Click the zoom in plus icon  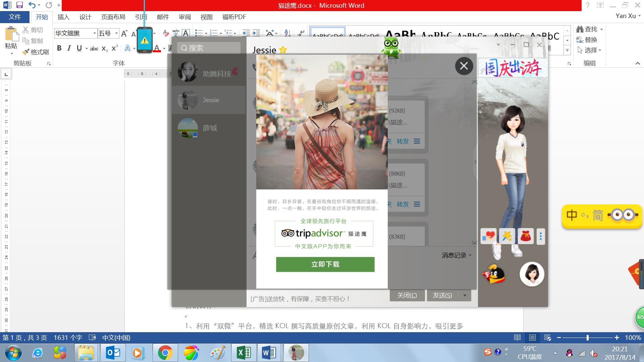[616, 338]
